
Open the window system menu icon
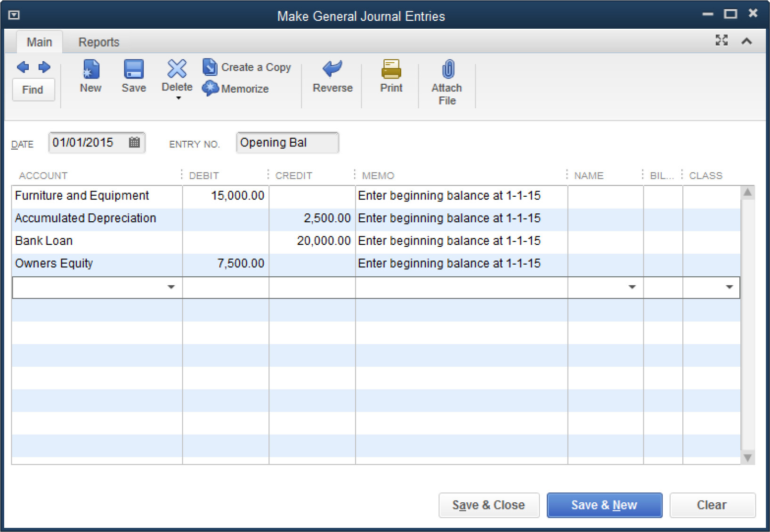(x=14, y=15)
